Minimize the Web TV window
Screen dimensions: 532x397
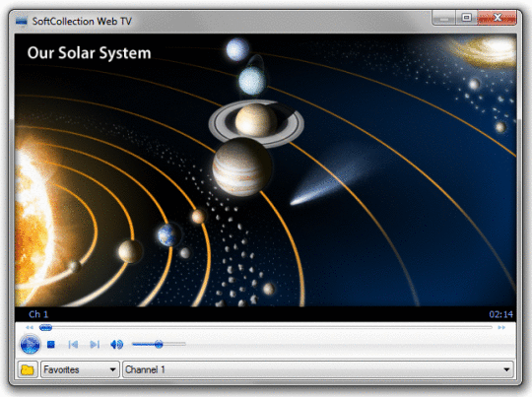click(443, 18)
